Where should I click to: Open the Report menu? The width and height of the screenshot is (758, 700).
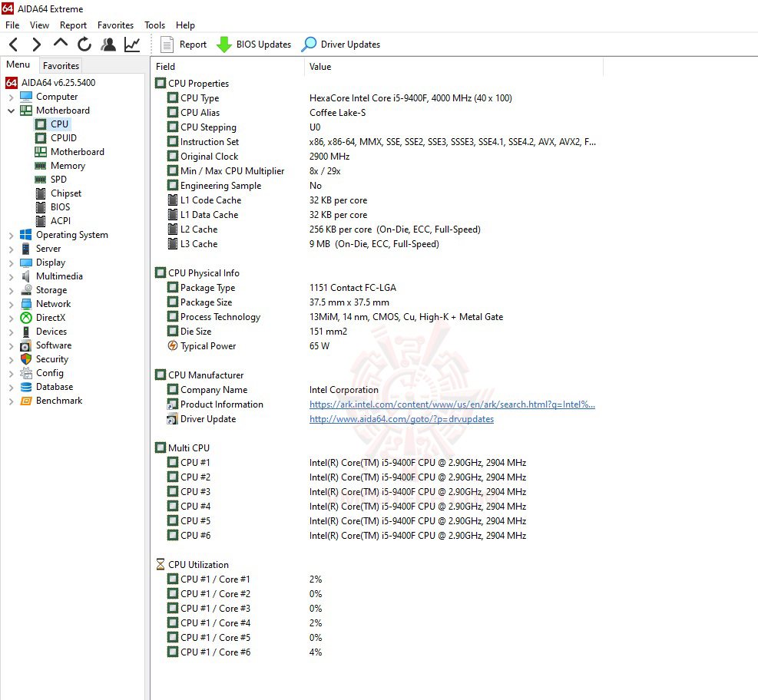pos(73,25)
